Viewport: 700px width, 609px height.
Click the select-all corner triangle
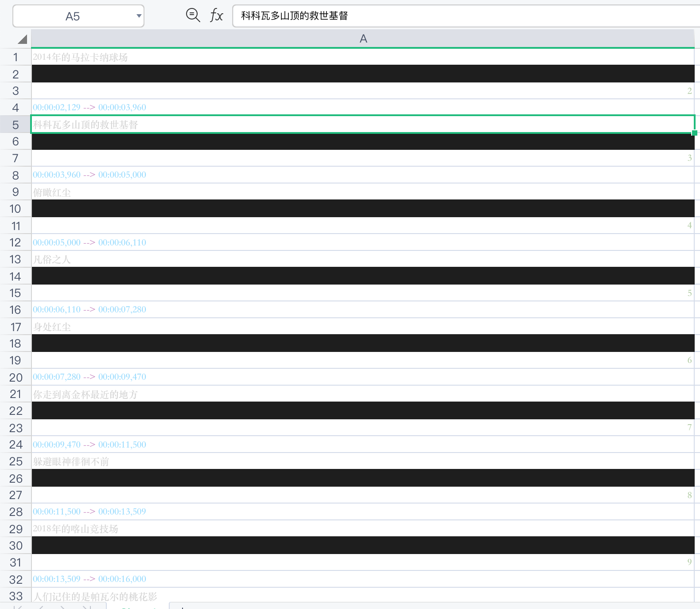click(x=22, y=39)
